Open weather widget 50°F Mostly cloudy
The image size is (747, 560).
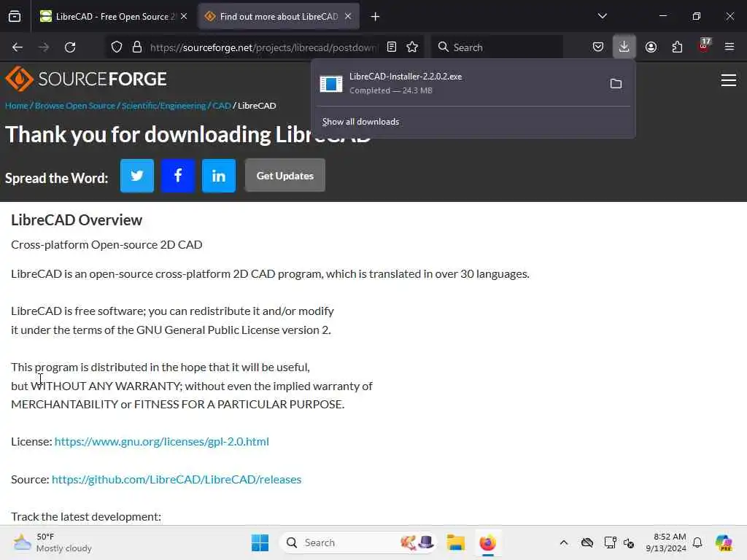coord(53,542)
